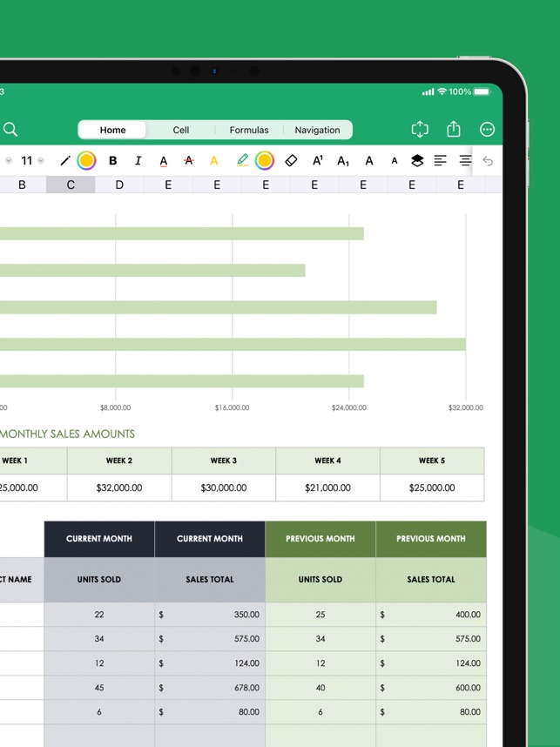Toggle italic formatting
The image size is (560, 747).
[x=138, y=160]
